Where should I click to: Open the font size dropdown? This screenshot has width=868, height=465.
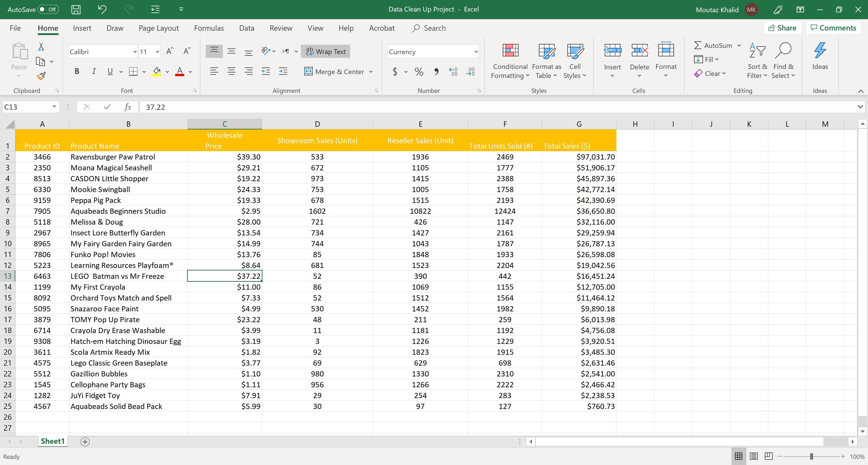click(157, 52)
